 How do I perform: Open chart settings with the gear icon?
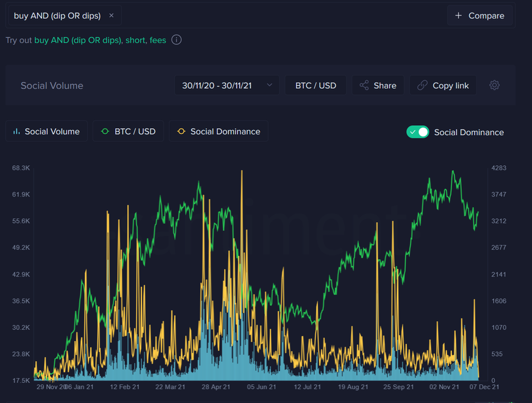494,85
